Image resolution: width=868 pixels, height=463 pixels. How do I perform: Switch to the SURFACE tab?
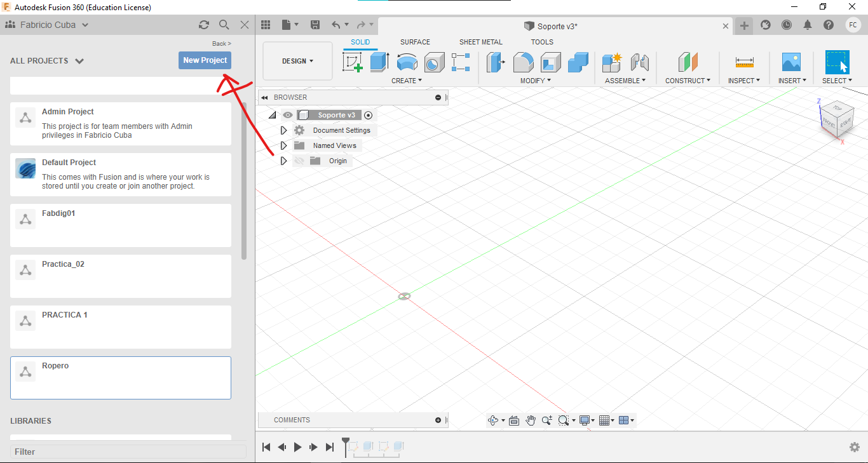415,42
